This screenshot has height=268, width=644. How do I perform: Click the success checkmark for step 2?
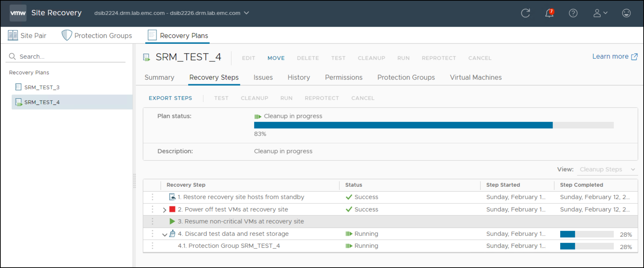[349, 209]
